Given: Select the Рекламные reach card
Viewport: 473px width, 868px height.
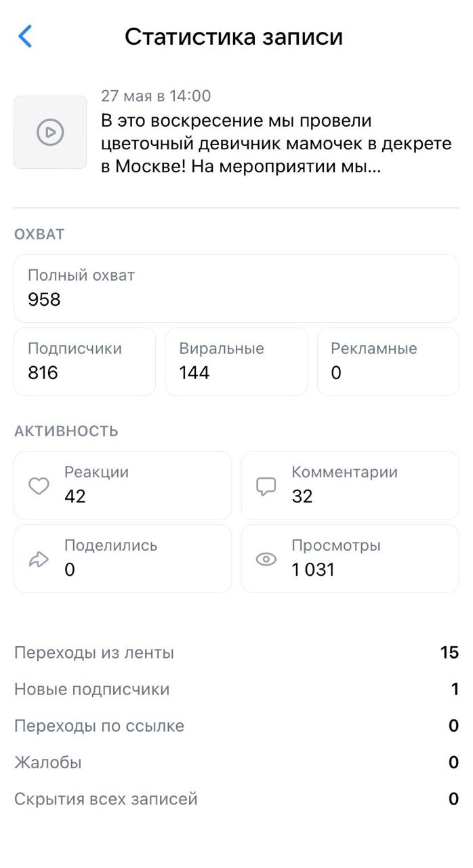Looking at the screenshot, I should 388,361.
